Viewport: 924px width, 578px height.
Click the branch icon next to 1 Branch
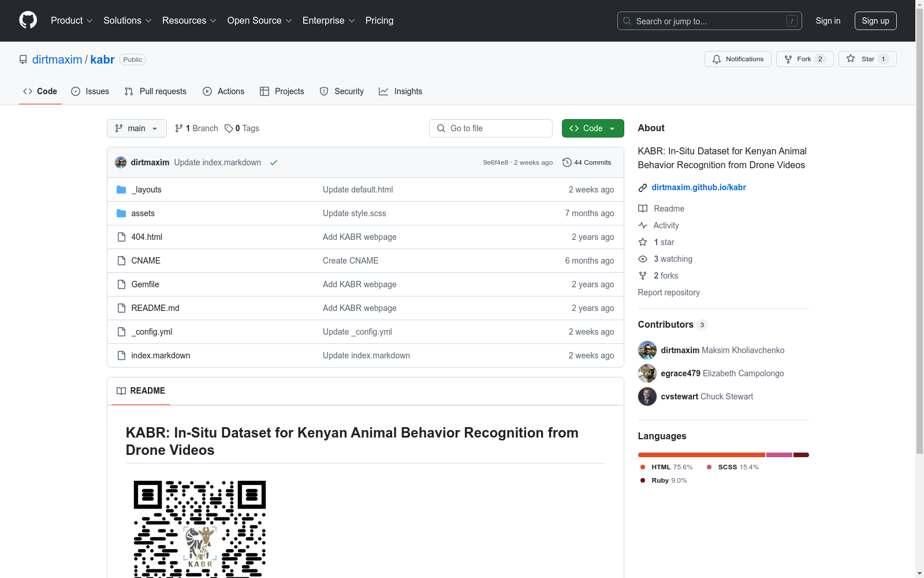tap(179, 128)
